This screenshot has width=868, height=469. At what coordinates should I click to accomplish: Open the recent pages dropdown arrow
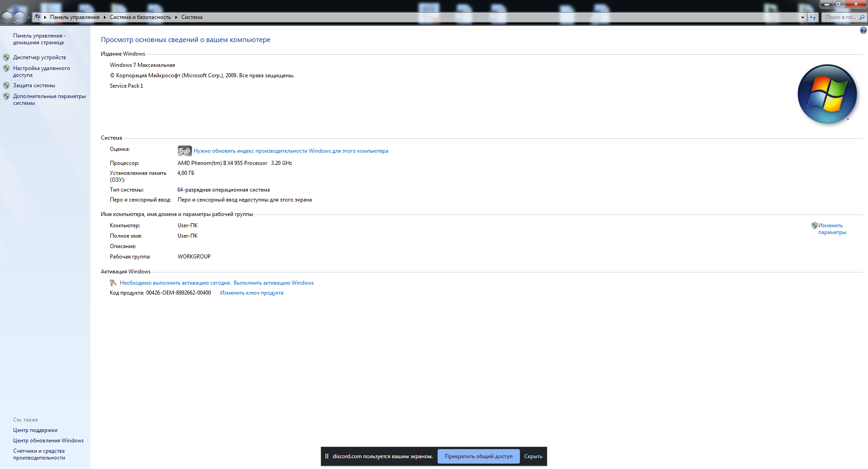coord(29,17)
